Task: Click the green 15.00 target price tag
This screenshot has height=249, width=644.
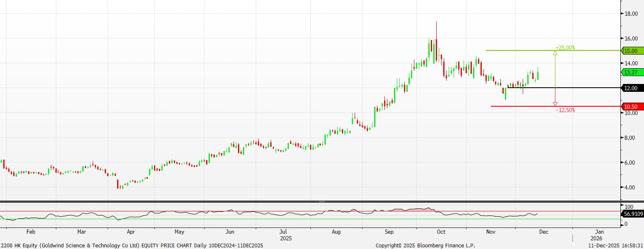Action: [633, 51]
